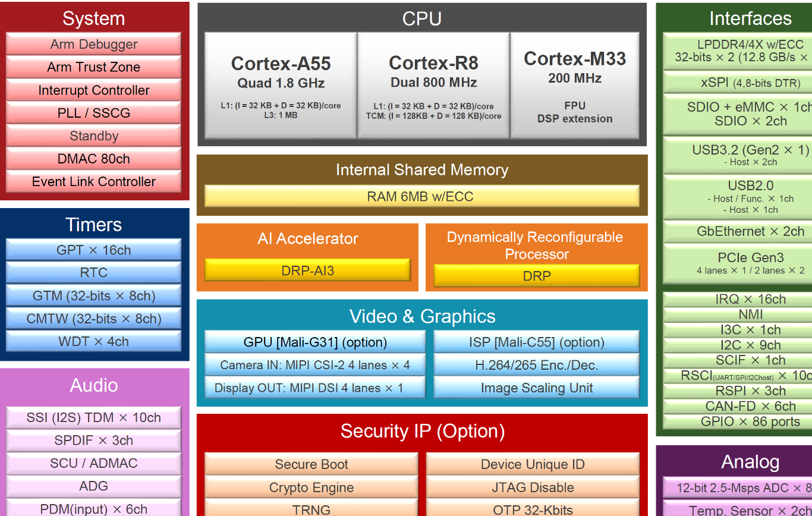Select the RAM 6MB w/ECC bar
The width and height of the screenshot is (812, 516).
(x=421, y=196)
